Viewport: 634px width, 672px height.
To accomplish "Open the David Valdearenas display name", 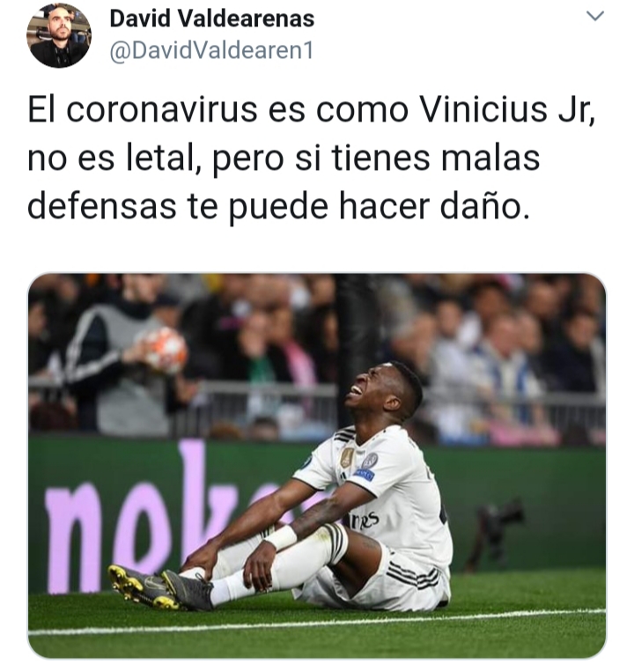I will 212,18.
